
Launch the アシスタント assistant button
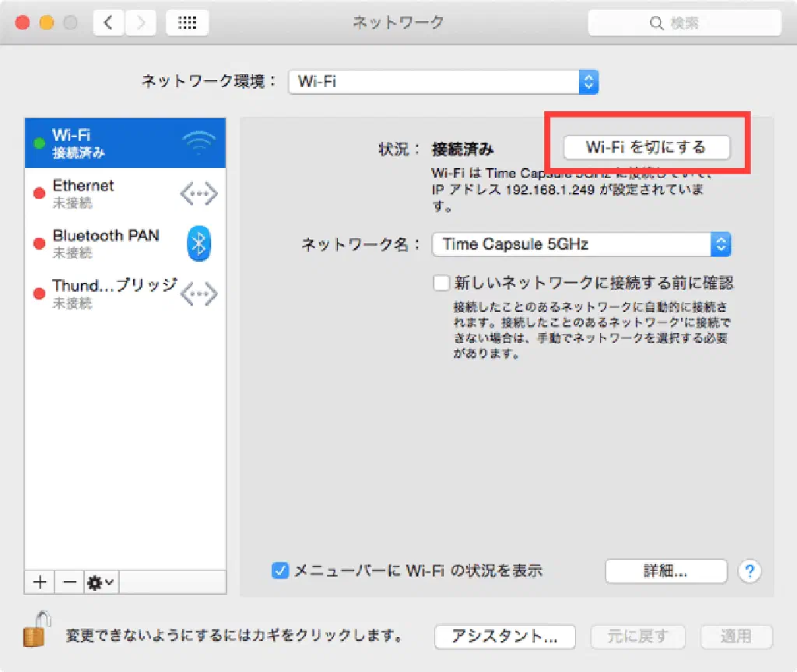coord(504,636)
